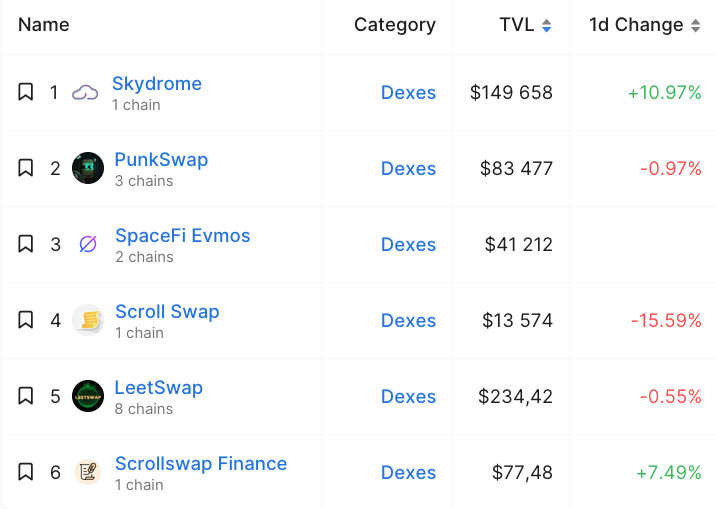Screen dimensions: 715x509
Task: Click the Skydrome cloud logo
Action: (85, 92)
